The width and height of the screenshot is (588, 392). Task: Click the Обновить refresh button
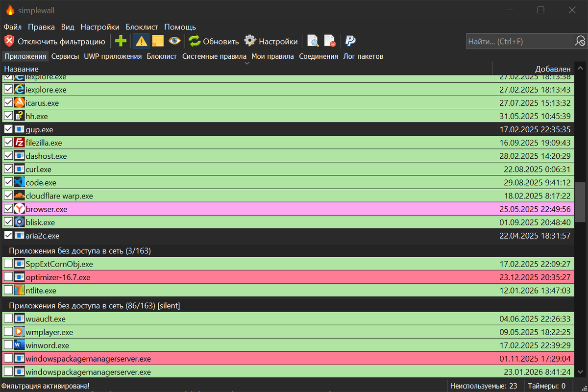[x=214, y=41]
